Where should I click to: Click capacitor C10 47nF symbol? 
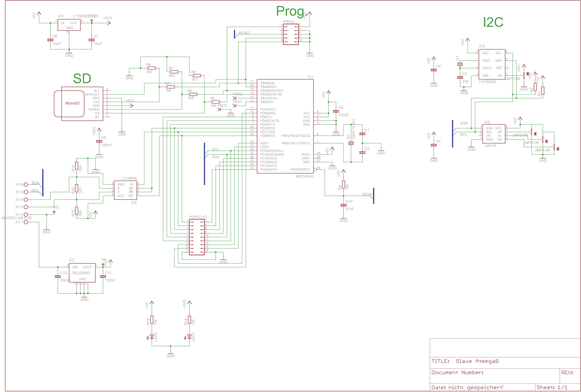coord(344,205)
